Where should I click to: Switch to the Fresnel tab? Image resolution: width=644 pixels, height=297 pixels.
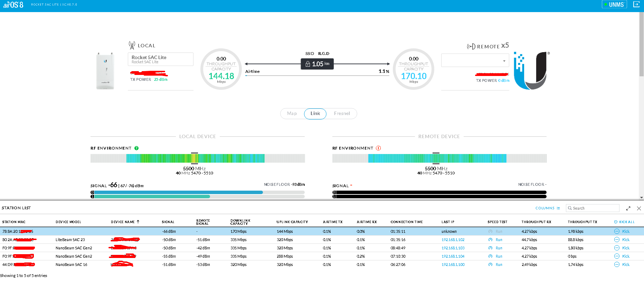(x=342, y=114)
